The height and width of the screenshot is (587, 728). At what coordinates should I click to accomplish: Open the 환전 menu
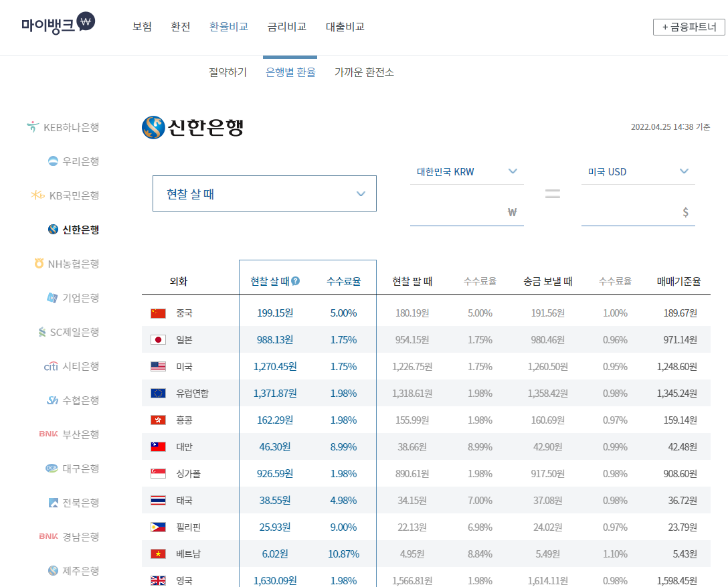181,27
